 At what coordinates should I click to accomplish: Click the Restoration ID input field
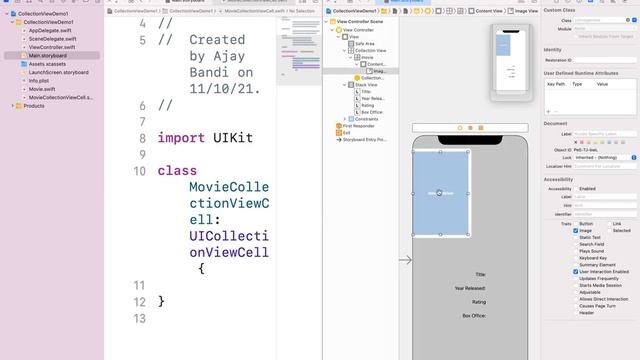pos(605,60)
